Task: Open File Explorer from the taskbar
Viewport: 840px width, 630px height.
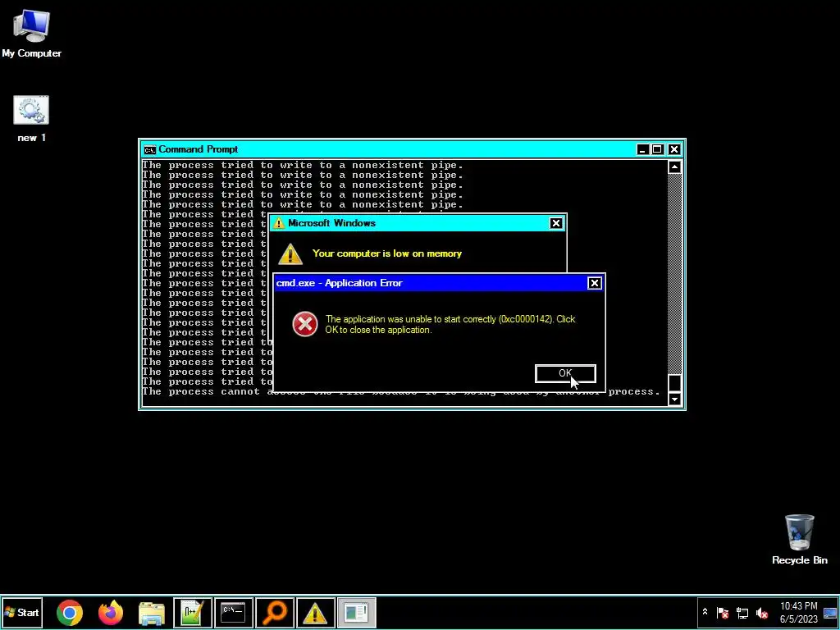Action: click(152, 612)
